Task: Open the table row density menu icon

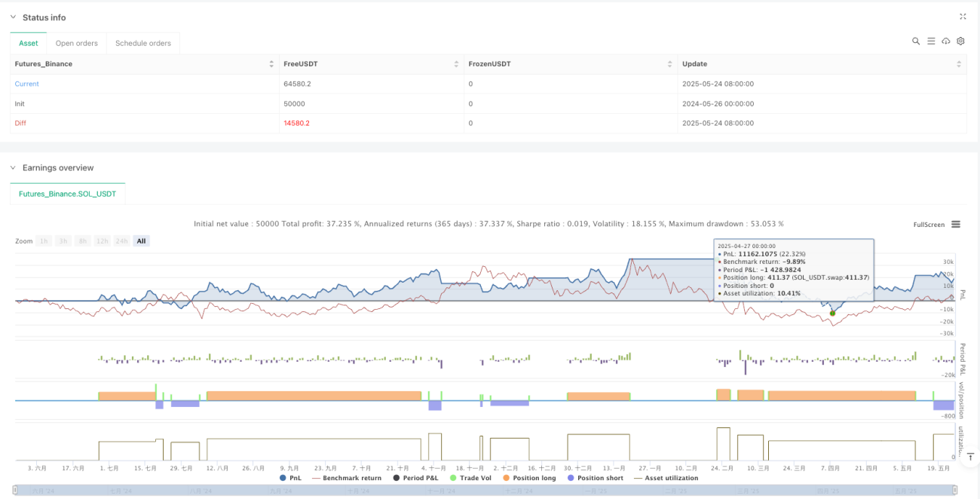Action: point(931,41)
